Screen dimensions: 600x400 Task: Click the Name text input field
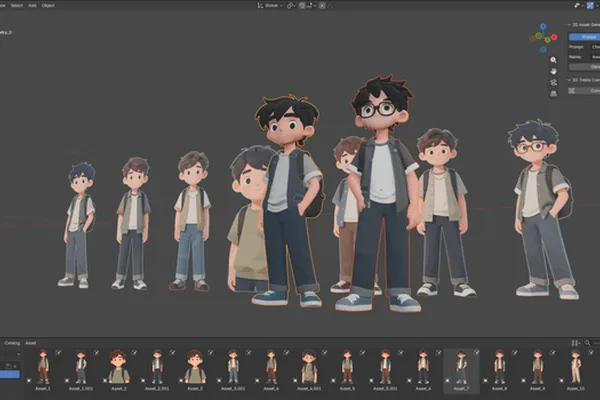pyautogui.click(x=595, y=57)
